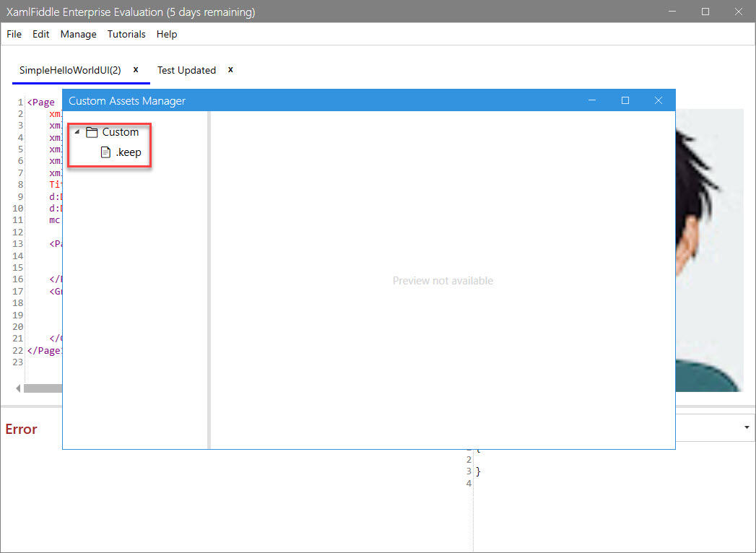This screenshot has width=756, height=553.
Task: Open the File menu
Action: tap(14, 34)
